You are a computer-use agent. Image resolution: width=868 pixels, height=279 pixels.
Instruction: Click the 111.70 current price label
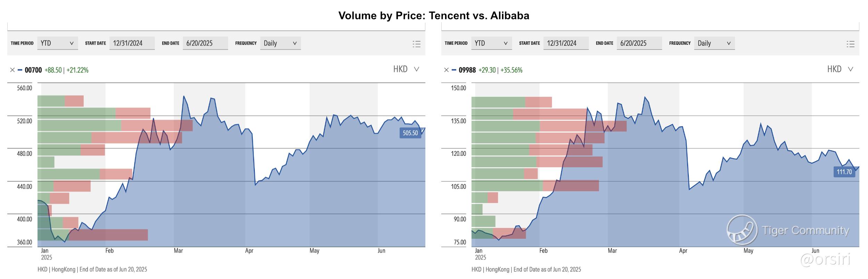coord(844,172)
